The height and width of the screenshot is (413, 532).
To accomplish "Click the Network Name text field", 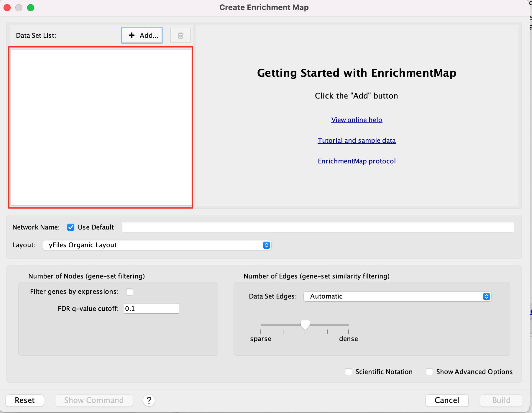I will [318, 227].
